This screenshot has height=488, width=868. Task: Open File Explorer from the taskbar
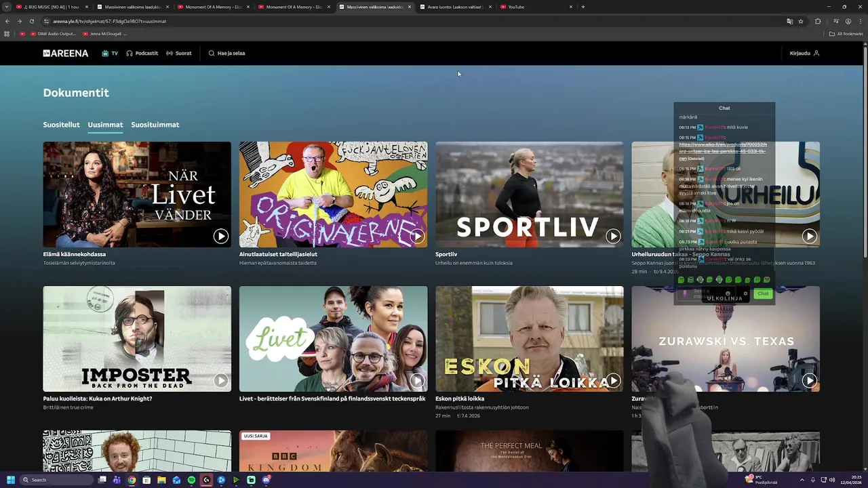pyautogui.click(x=161, y=480)
